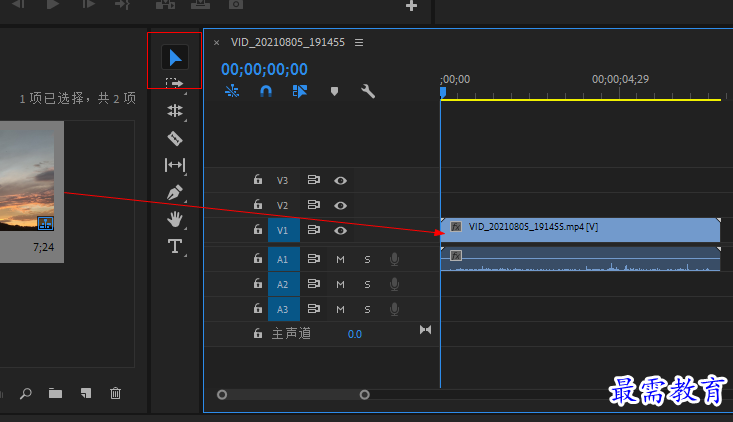
Task: Close the VID_20210805_191455 sequence tab
Action: click(x=216, y=43)
